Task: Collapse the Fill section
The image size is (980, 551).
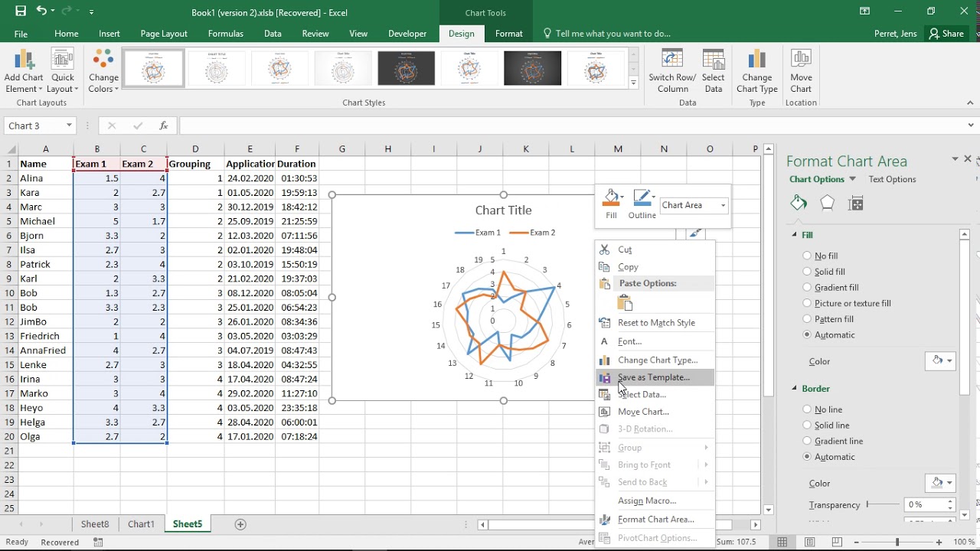Action: click(x=794, y=235)
